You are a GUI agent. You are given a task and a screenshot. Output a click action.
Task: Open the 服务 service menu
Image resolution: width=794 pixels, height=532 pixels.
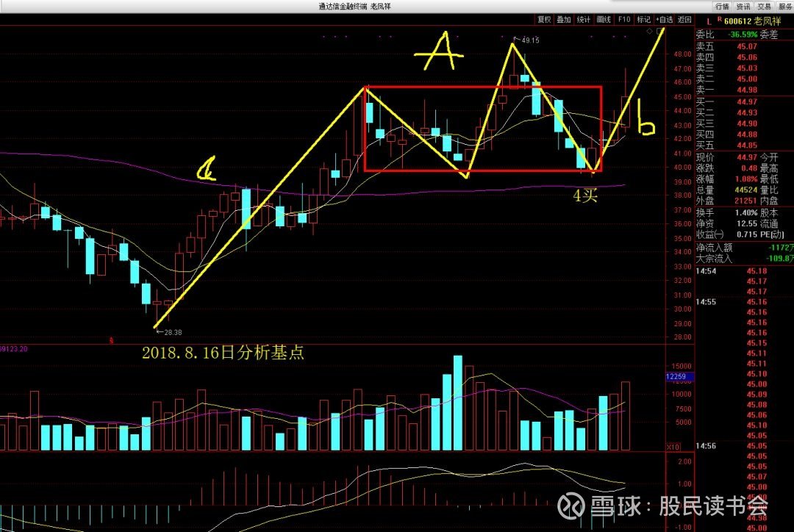pos(784,6)
